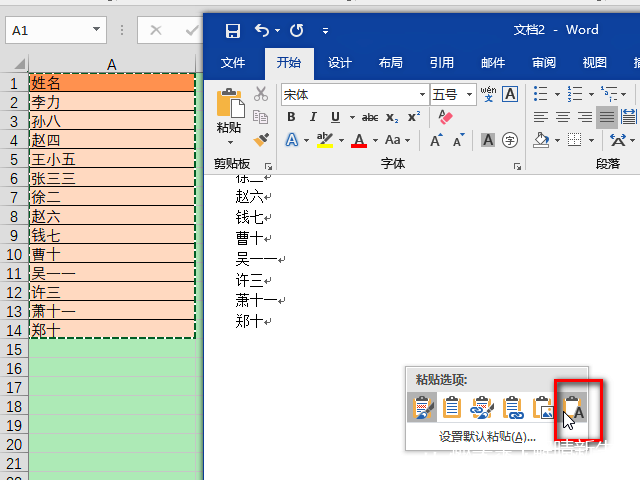Apply yellow text highlight color
Viewport: 640px width, 480px height.
pyautogui.click(x=325, y=140)
